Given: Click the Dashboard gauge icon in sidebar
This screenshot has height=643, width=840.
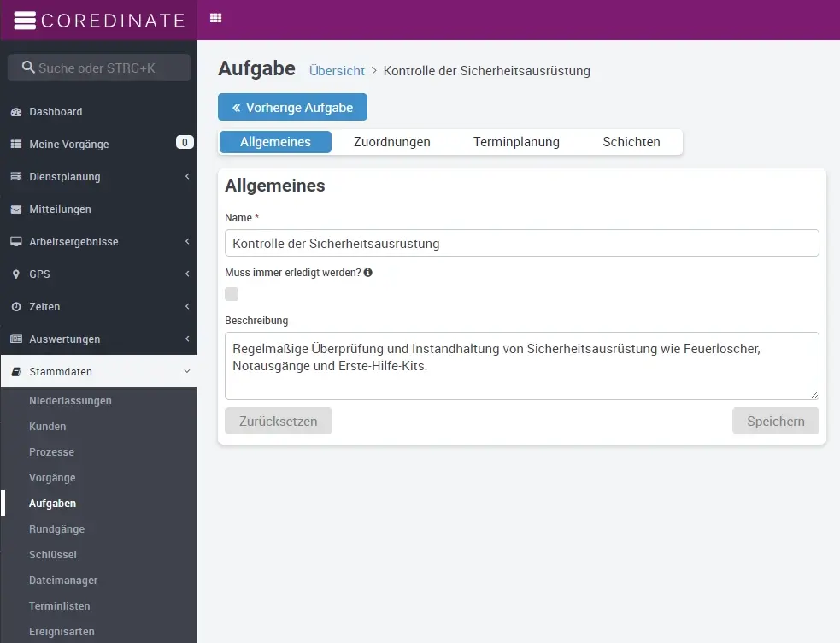Looking at the screenshot, I should click(15, 112).
